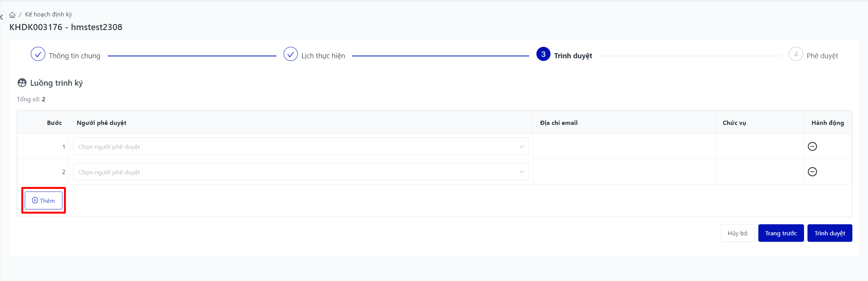
Task: Switch to Phê duyệt step
Action: click(x=822, y=56)
